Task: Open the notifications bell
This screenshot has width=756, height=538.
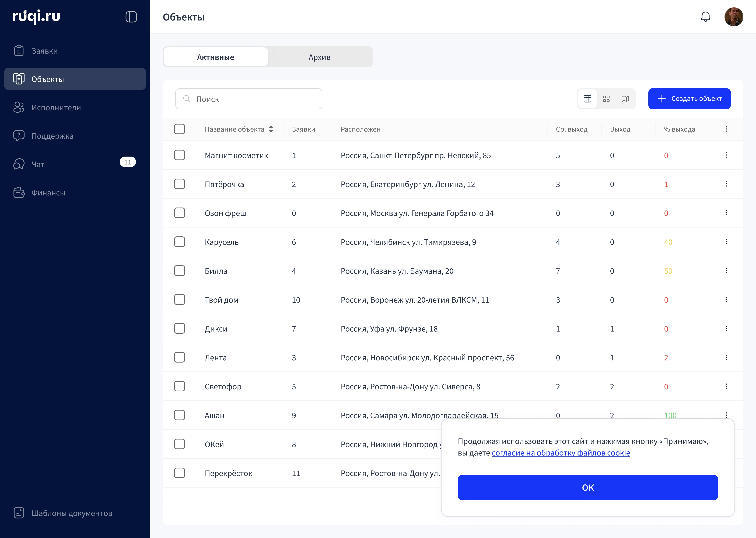Action: [x=705, y=17]
